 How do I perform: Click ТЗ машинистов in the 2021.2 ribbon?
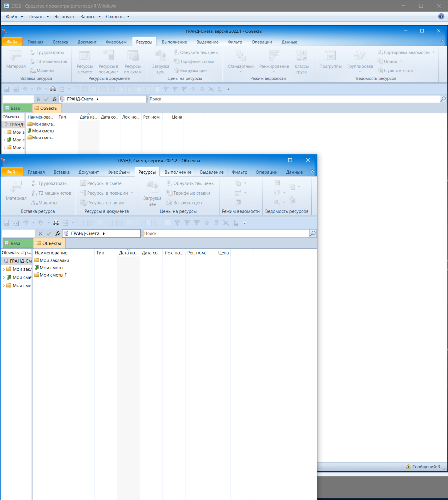tap(51, 193)
